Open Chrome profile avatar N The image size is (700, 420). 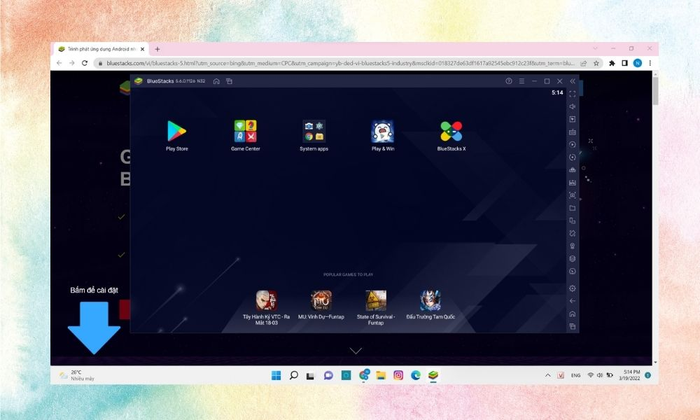[638, 63]
